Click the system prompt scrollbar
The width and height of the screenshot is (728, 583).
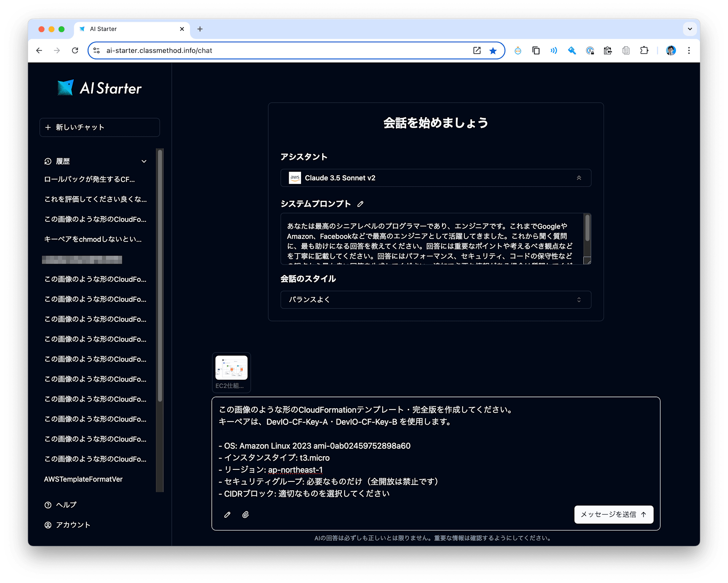tap(587, 228)
